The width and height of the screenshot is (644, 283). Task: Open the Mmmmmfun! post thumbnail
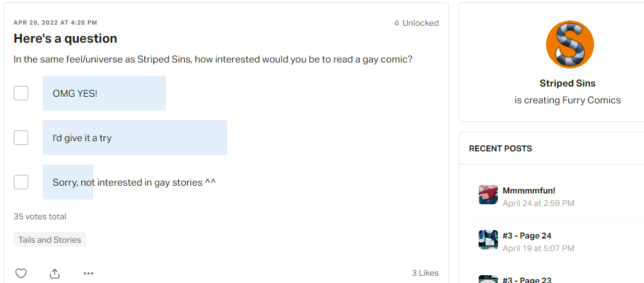point(488,195)
